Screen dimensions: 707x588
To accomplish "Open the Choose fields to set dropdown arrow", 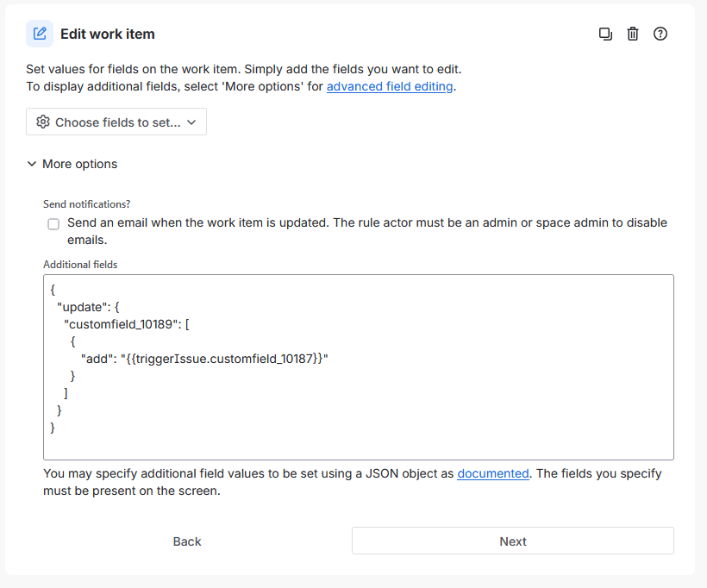I will [x=191, y=122].
